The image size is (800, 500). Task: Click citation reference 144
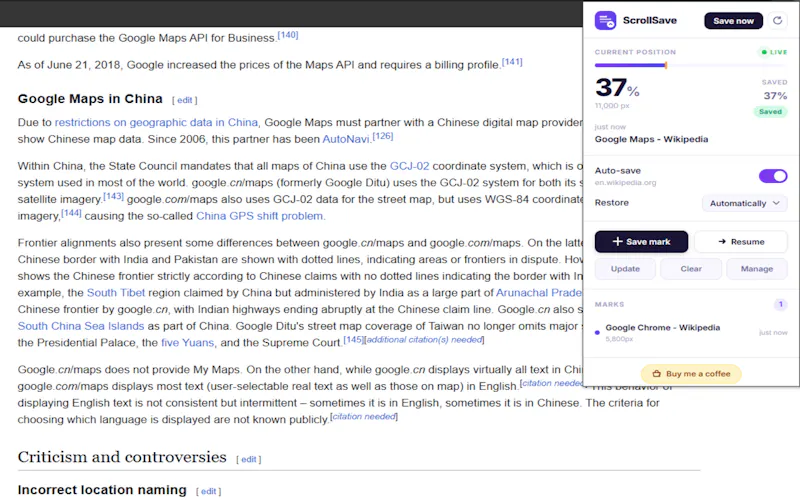click(71, 213)
